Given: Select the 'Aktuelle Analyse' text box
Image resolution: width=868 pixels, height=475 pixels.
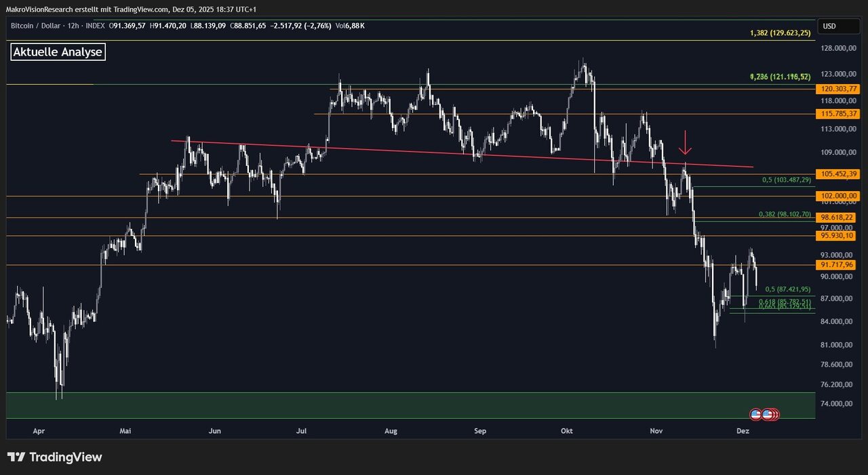Looking at the screenshot, I should pyautogui.click(x=58, y=52).
